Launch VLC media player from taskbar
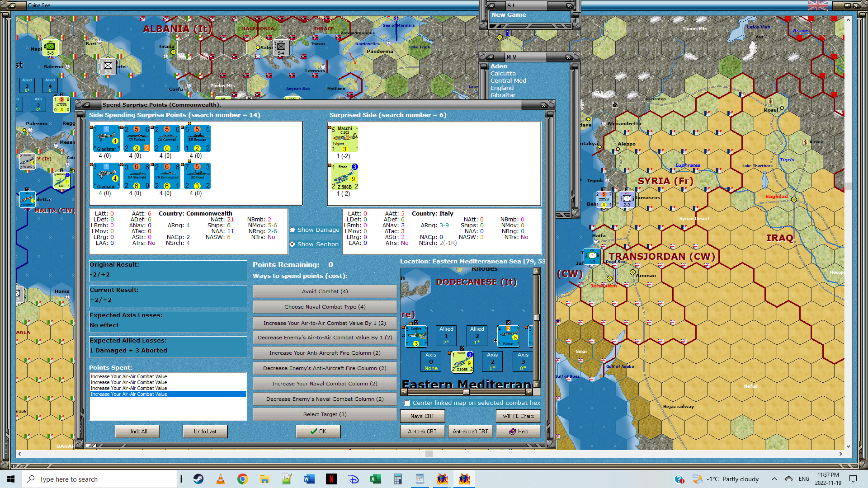This screenshot has width=868, height=488. (221, 479)
